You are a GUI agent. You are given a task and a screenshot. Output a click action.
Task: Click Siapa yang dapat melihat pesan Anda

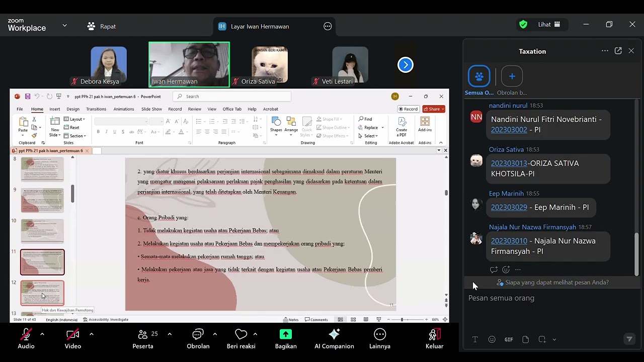pos(552,283)
